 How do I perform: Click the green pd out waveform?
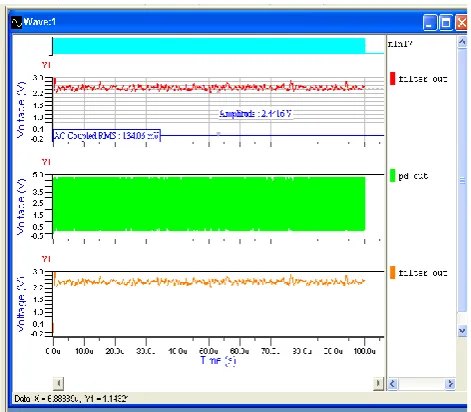[209, 204]
